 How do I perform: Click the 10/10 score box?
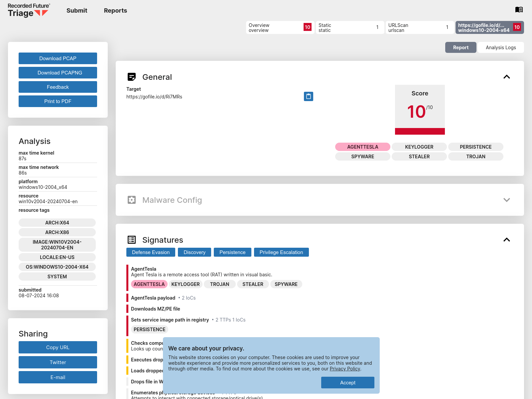(x=420, y=110)
